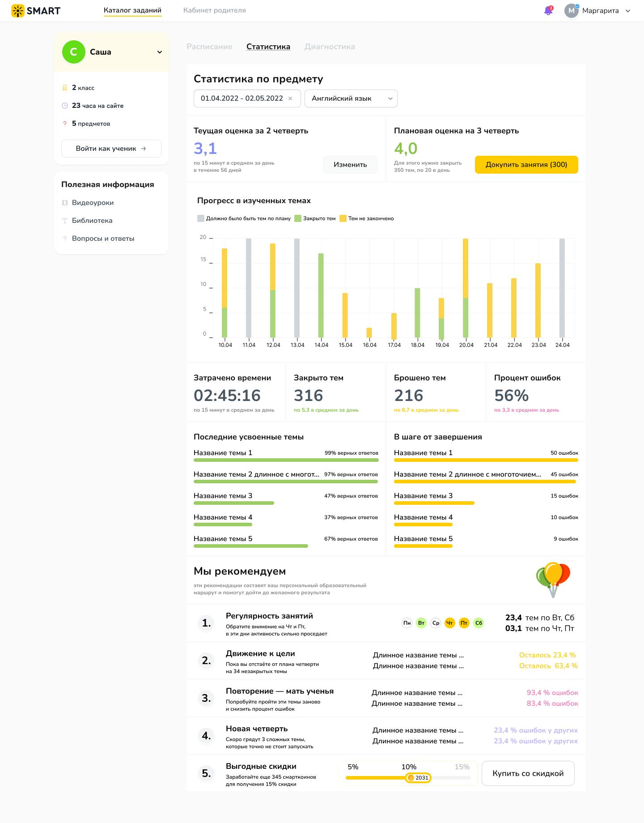This screenshot has height=823, width=644.
Task: Click Саша's green avatar circle
Action: click(x=73, y=52)
